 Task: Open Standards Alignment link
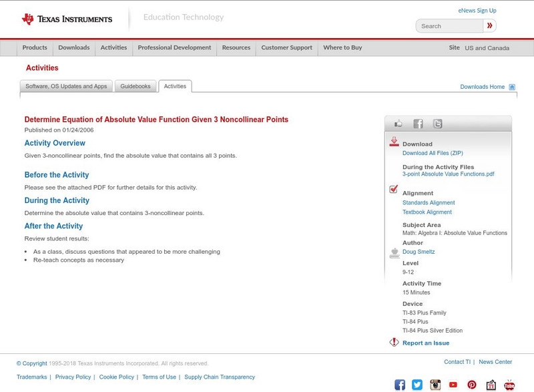(429, 202)
